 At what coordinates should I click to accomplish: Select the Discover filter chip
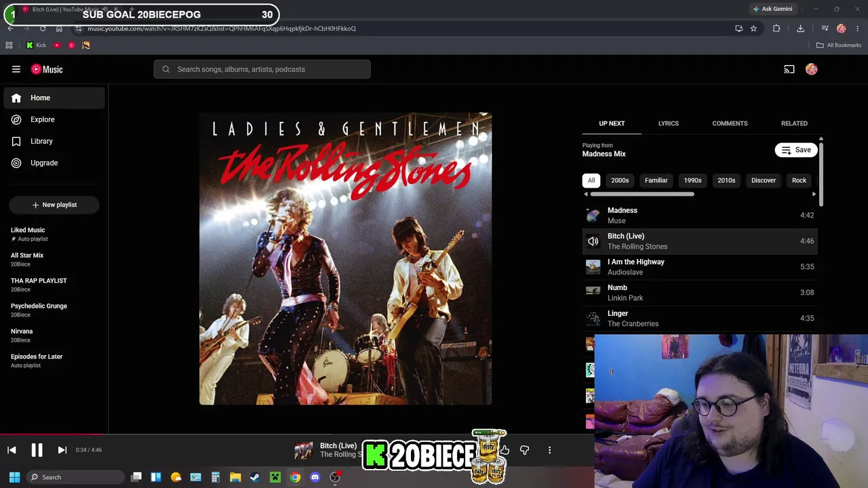(763, 180)
